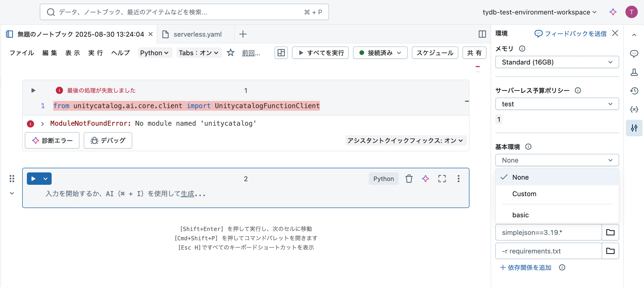Click フィードバックを送信 link
The image size is (644, 287).
point(570,34)
